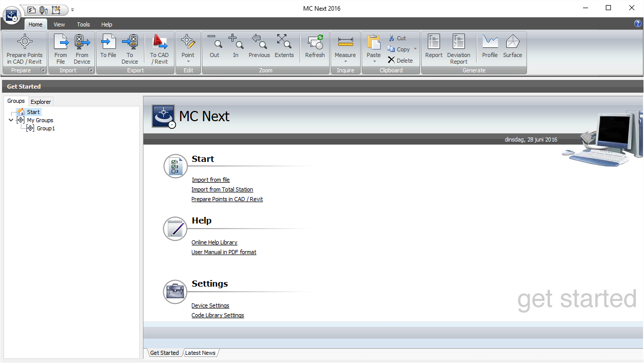644x363 pixels.
Task: Minimize the MC Next 2016 window
Action: point(585,8)
